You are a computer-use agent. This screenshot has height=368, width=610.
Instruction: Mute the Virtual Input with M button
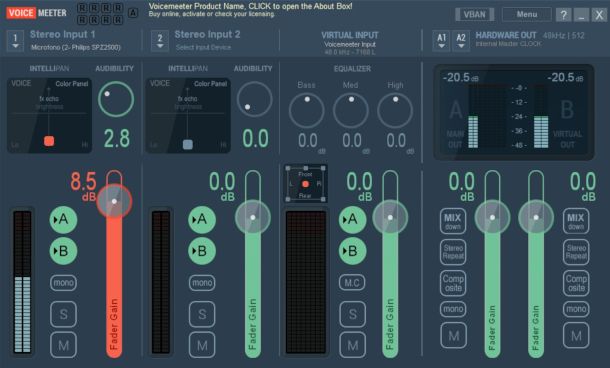(x=352, y=345)
